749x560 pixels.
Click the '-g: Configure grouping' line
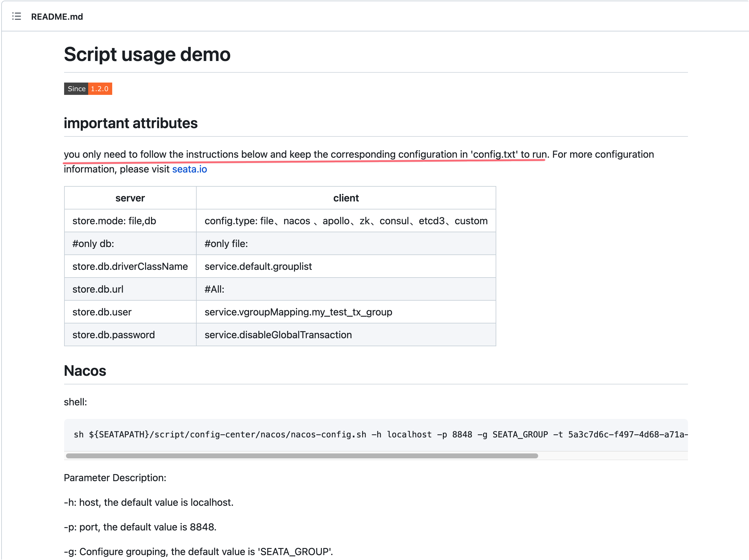(199, 552)
